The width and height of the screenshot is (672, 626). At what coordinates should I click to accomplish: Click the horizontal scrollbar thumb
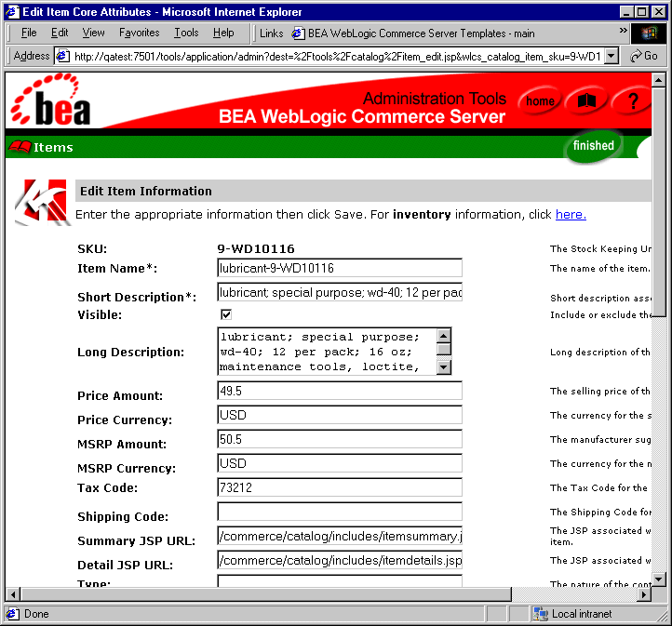coord(266,594)
